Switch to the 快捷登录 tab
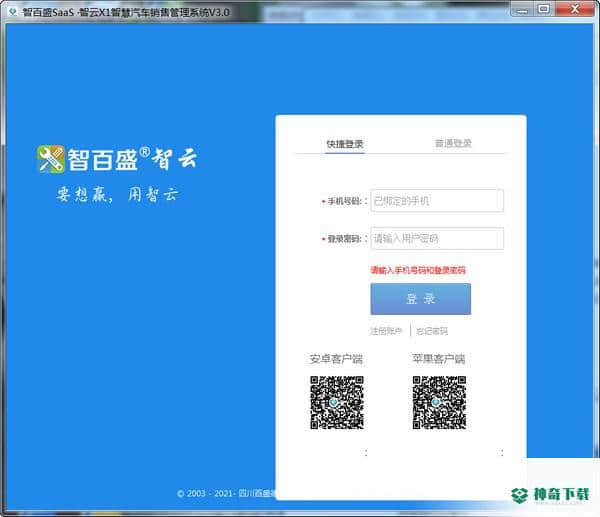600x517 pixels. tap(345, 144)
